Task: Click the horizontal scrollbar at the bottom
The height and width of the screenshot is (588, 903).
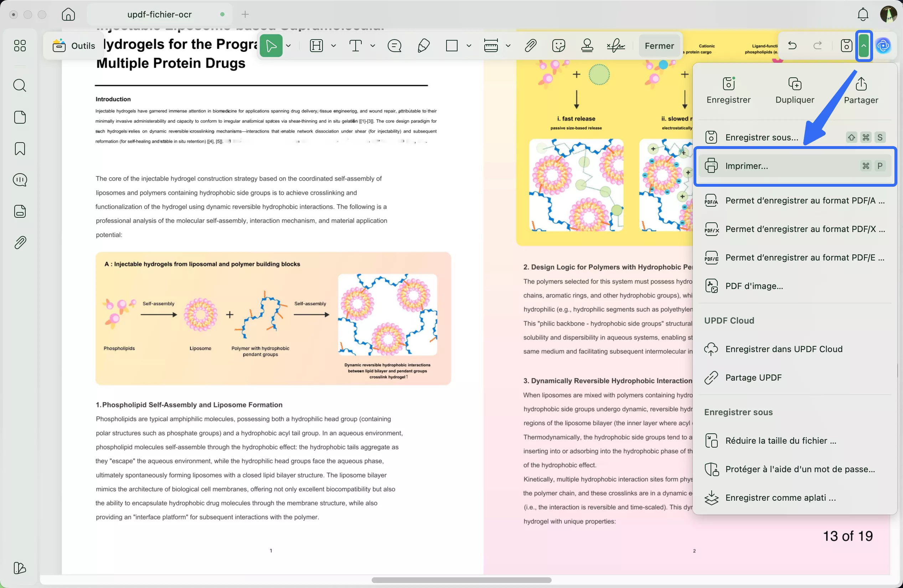Action: pos(461,580)
